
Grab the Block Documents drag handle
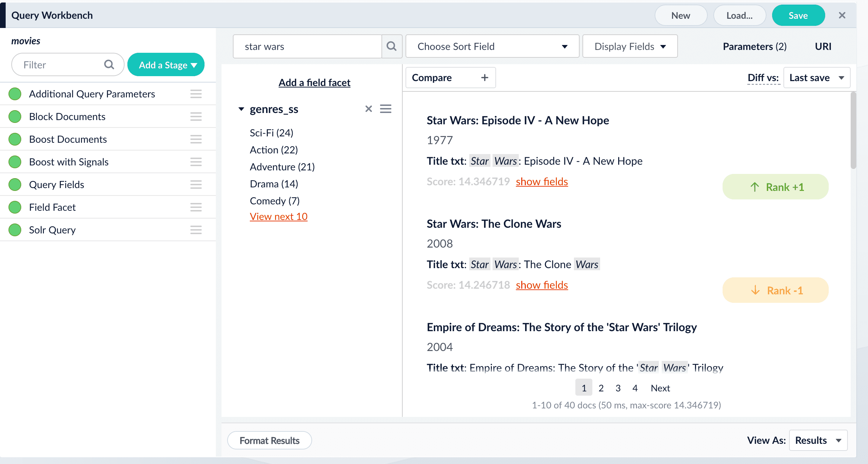196,117
